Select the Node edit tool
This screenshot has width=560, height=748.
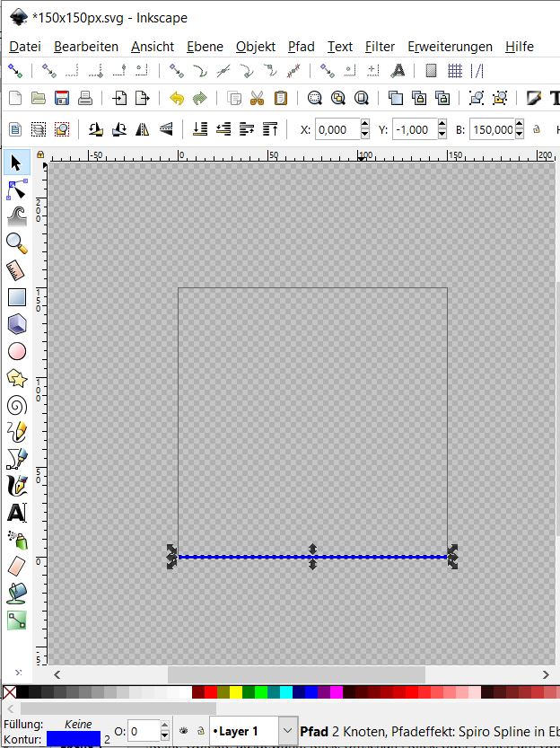click(17, 189)
